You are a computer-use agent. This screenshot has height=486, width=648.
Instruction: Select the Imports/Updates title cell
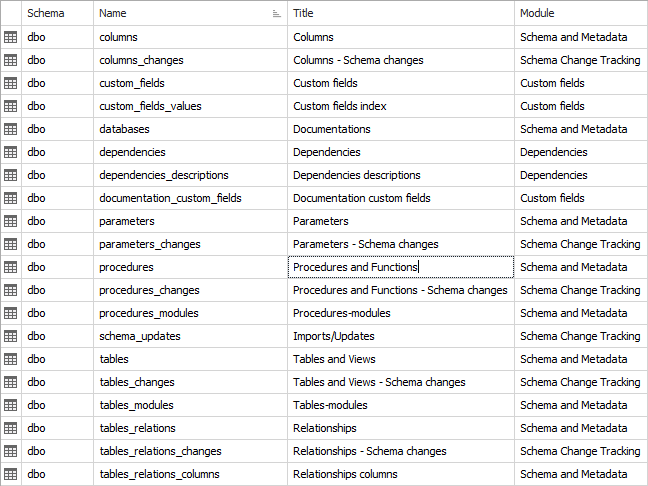tap(334, 336)
